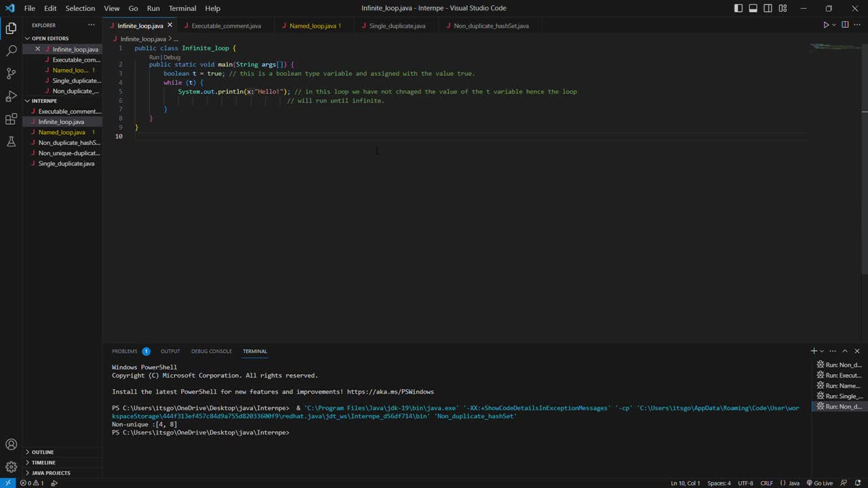Open the Extensions view
The height and width of the screenshot is (488, 868).
coord(11,119)
